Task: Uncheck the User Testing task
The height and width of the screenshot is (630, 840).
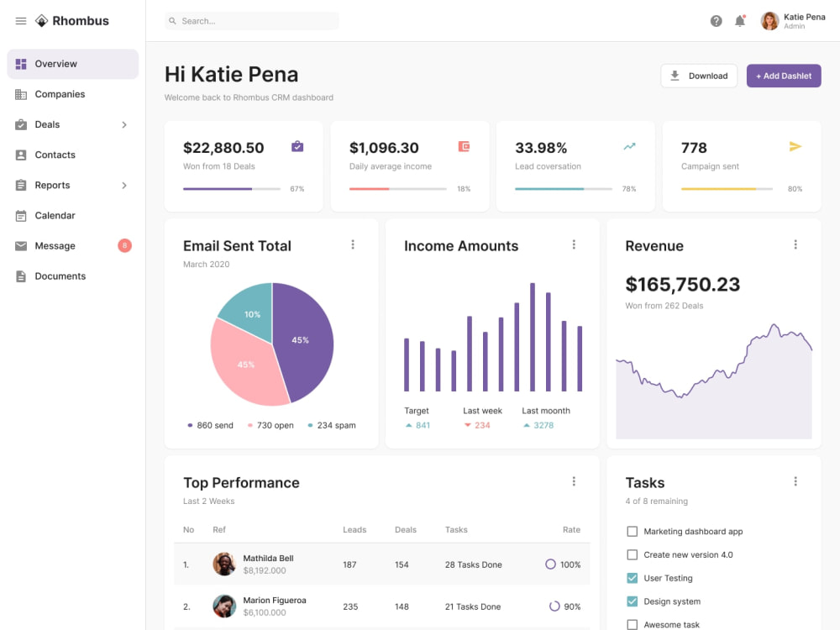Action: (633, 578)
